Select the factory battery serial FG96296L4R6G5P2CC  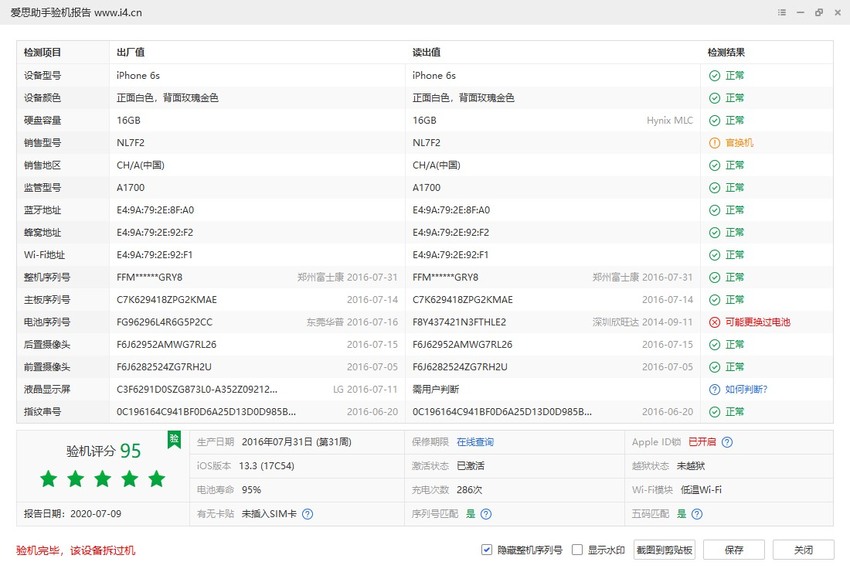coord(164,323)
